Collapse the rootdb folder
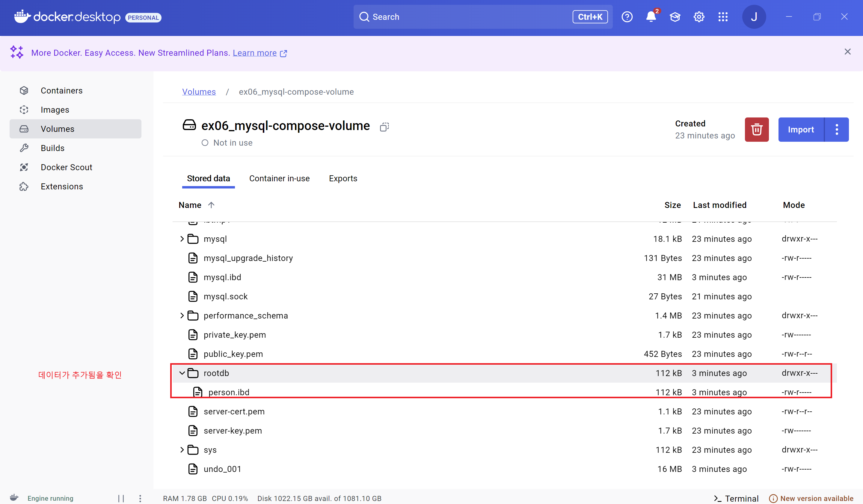Screen dimensions: 863x504 click(182, 373)
